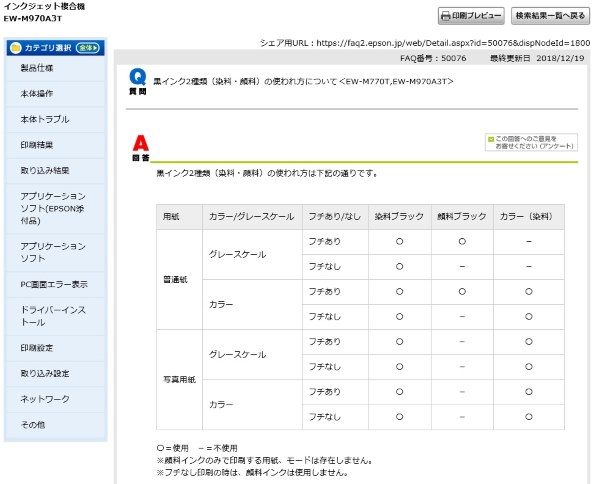Click the question title about 黒インク2種類
Viewport: 596px width, 484px height.
303,81
